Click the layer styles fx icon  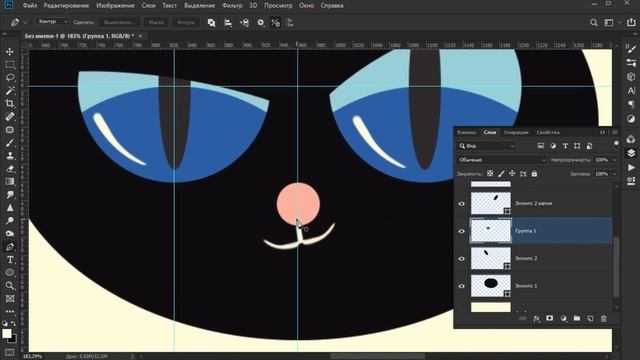pos(536,318)
